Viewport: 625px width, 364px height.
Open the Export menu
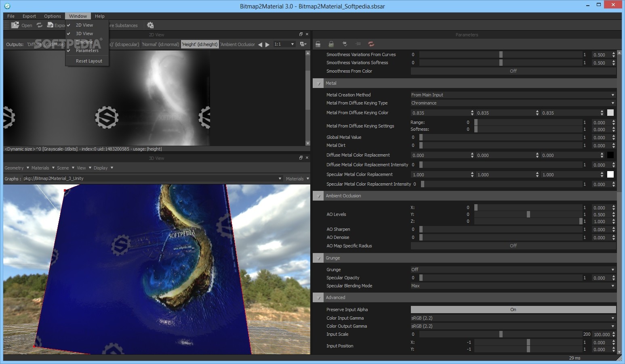tap(29, 16)
